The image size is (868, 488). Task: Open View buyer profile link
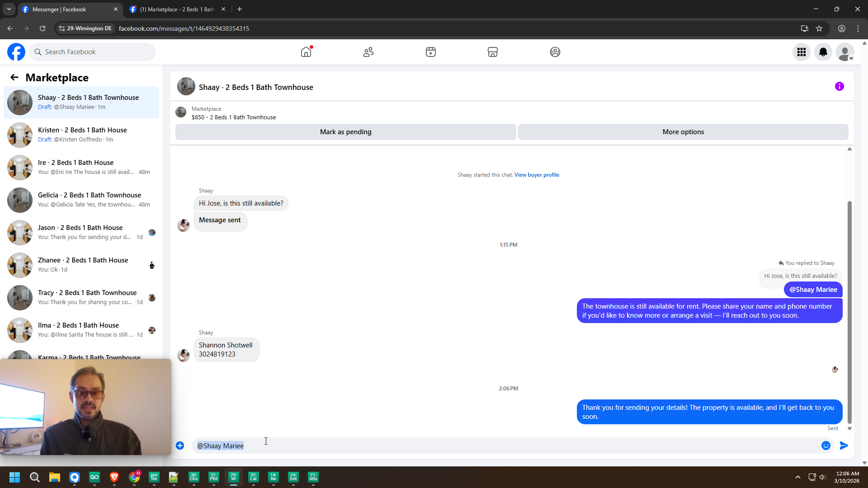(537, 175)
